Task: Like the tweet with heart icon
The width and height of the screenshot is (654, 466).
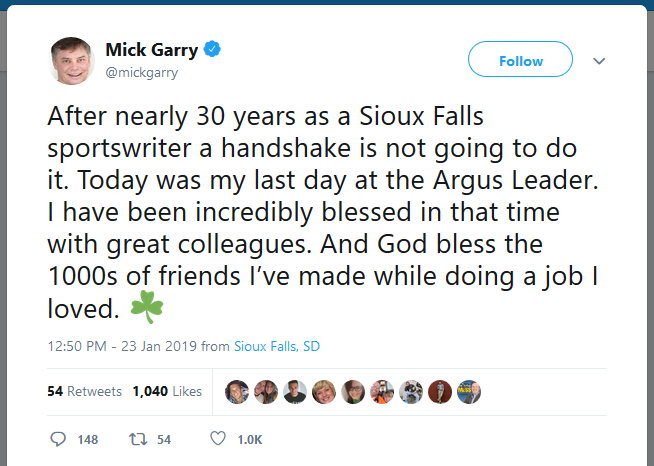Action: click(218, 439)
